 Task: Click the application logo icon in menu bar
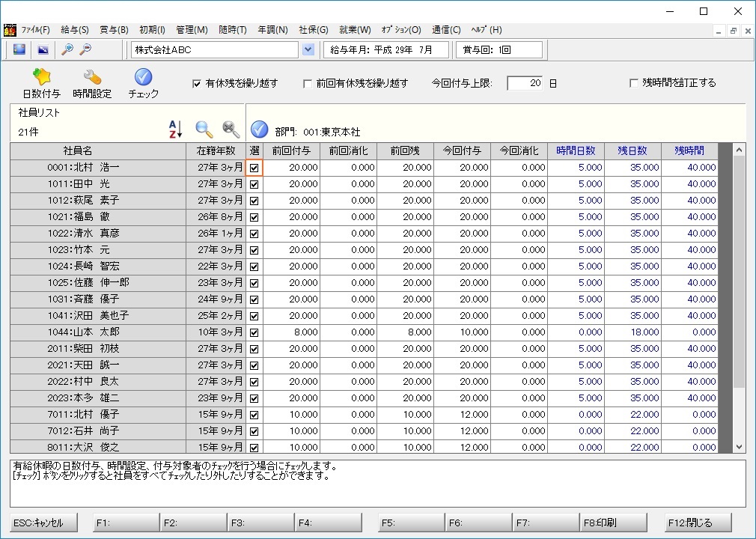pyautogui.click(x=10, y=30)
